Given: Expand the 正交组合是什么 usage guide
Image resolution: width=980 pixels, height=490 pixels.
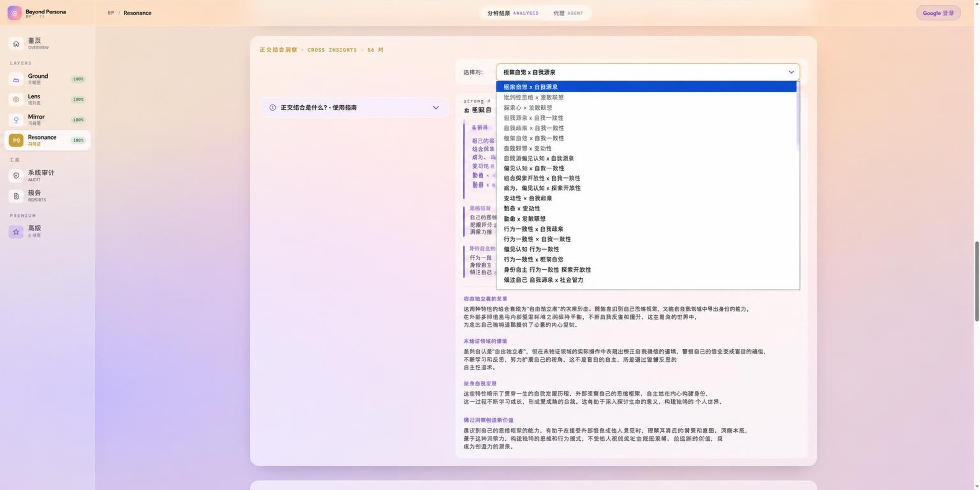Looking at the screenshot, I should (x=354, y=108).
